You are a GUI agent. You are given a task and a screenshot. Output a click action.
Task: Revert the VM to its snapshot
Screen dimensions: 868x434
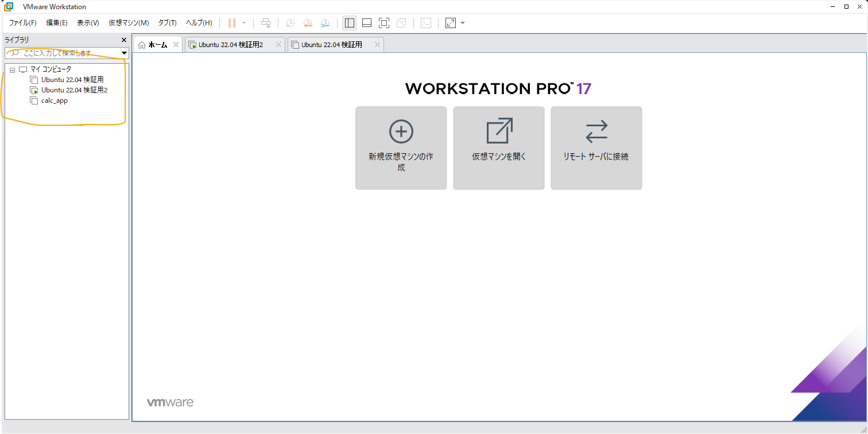(308, 23)
